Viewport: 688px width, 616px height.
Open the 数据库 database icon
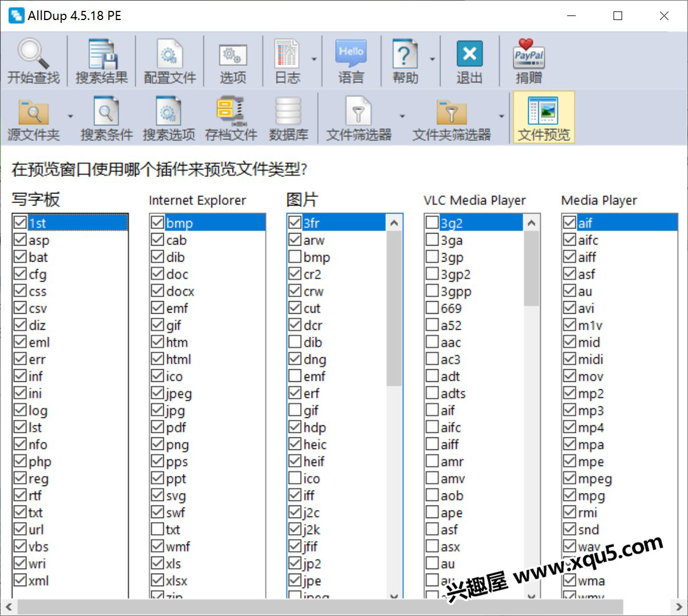288,111
